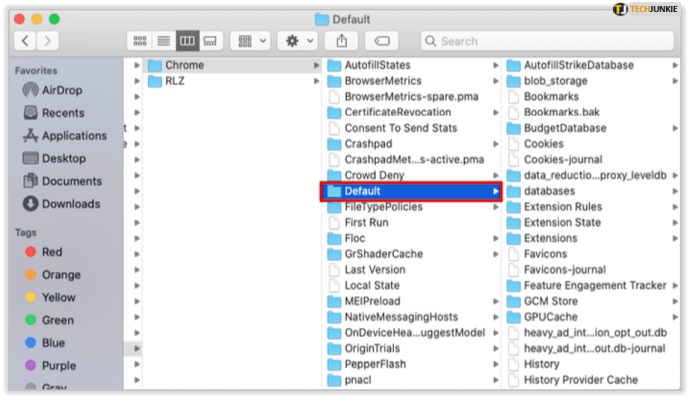Open Documents in the sidebar
The height and width of the screenshot is (399, 690).
62,181
